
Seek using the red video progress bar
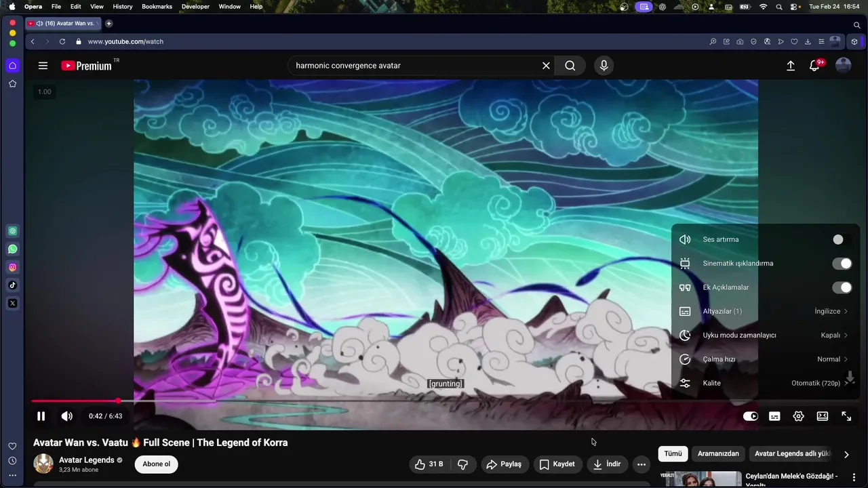point(75,401)
